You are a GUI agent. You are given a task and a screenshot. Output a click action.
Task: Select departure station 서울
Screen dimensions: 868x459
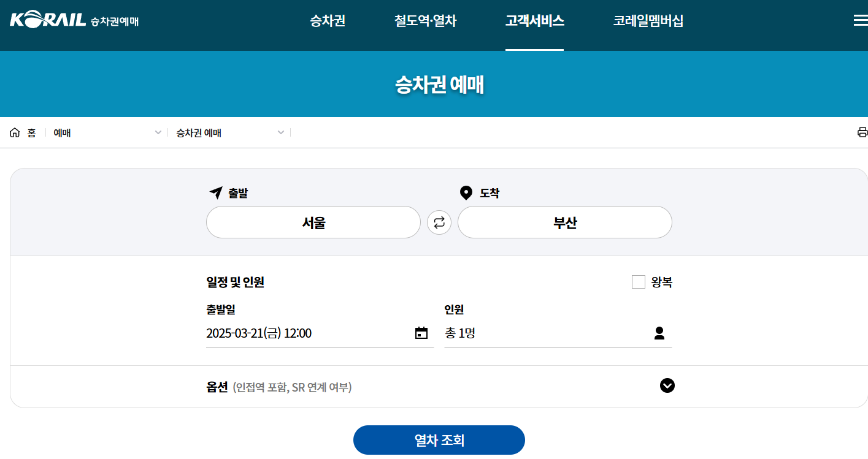click(313, 222)
